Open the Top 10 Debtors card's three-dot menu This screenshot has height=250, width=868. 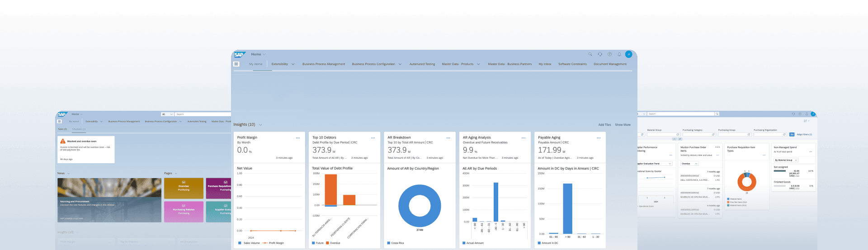(x=373, y=138)
